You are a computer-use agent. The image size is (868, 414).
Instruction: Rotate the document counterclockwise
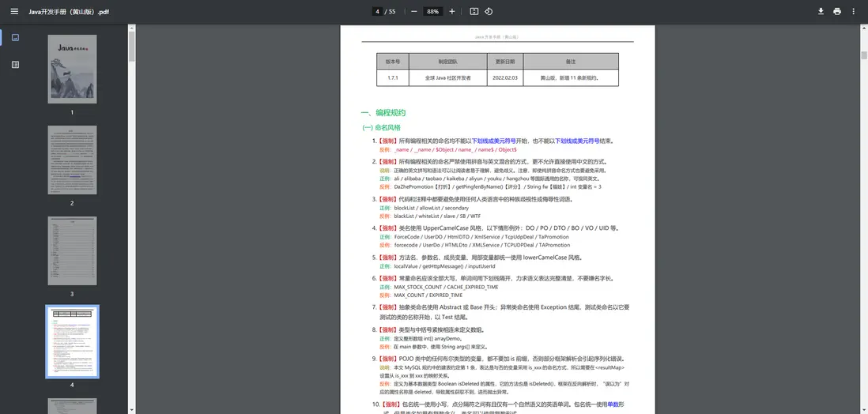coord(489,11)
